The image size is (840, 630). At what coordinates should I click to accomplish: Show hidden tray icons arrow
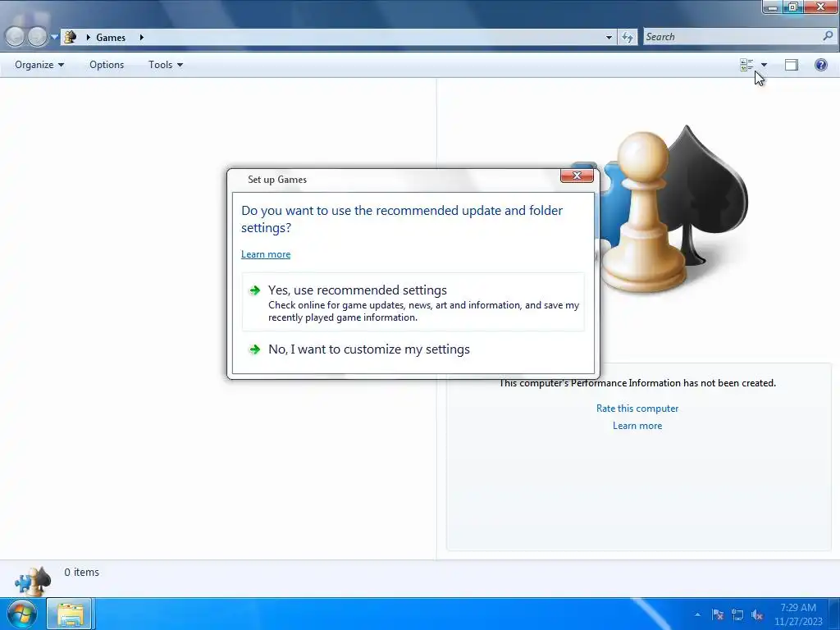697,614
